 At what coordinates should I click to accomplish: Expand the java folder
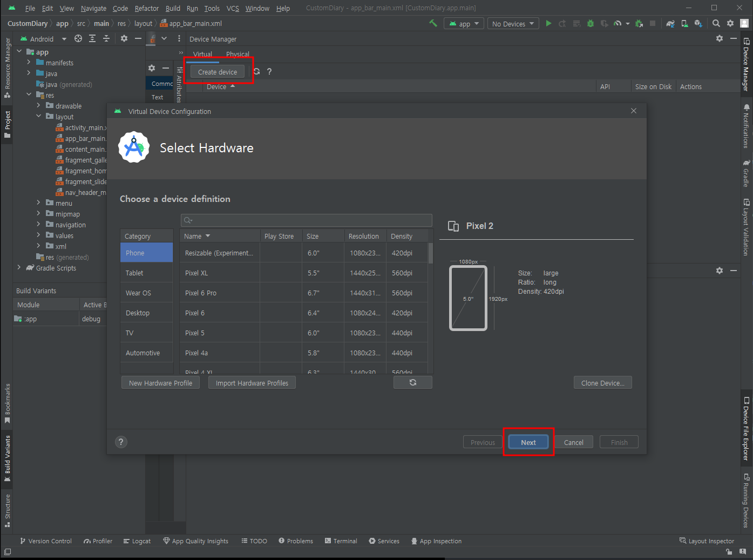(x=29, y=73)
